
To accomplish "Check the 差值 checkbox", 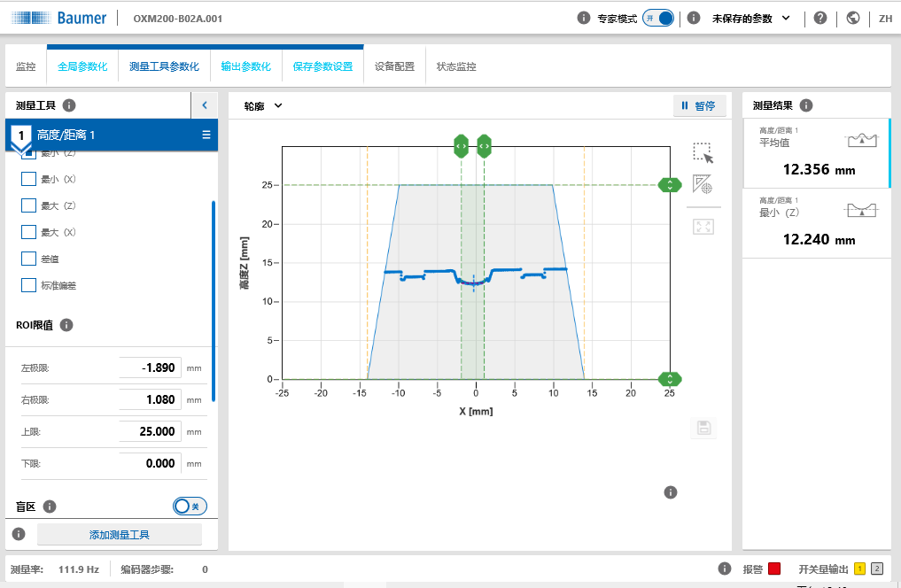I will [28, 259].
